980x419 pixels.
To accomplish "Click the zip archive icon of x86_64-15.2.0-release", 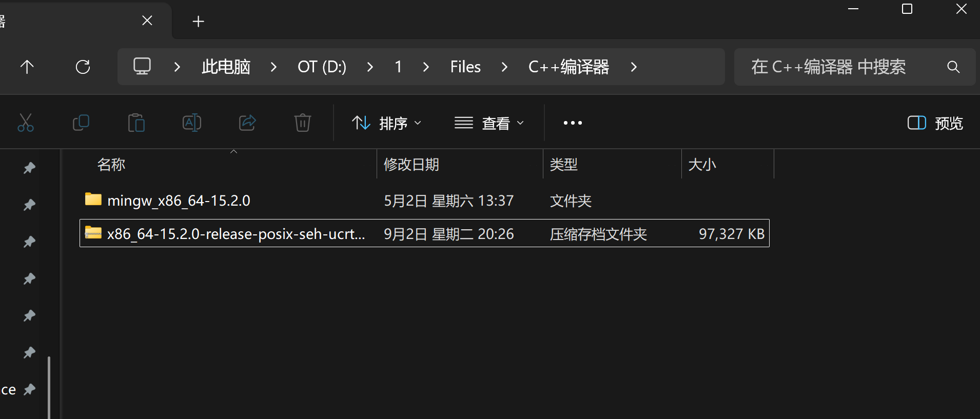I will [93, 233].
